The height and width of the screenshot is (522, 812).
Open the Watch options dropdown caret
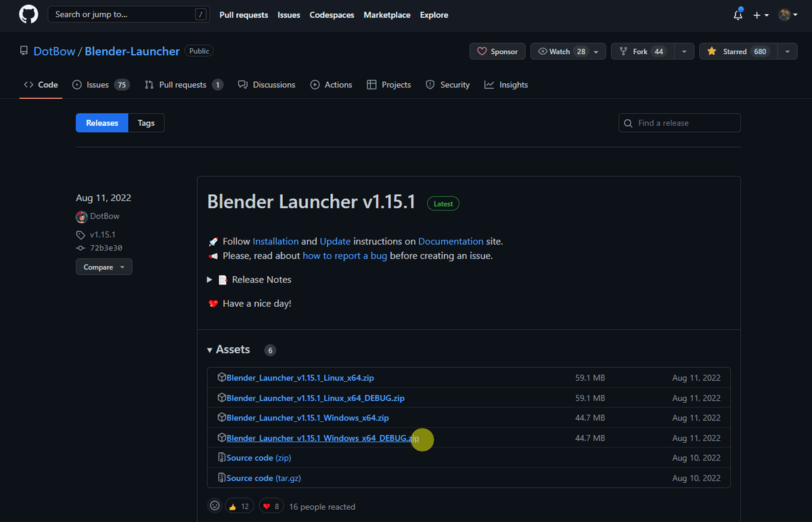595,51
